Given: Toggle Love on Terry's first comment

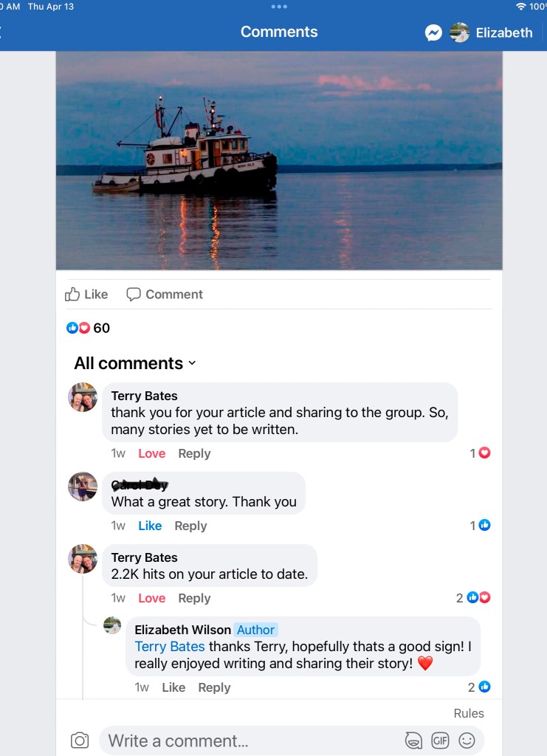Looking at the screenshot, I should 151,453.
